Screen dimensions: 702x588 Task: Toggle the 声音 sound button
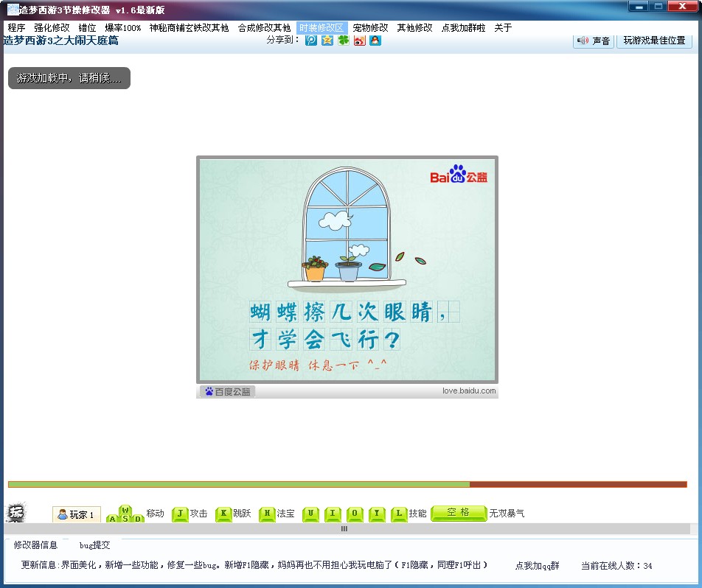point(593,41)
